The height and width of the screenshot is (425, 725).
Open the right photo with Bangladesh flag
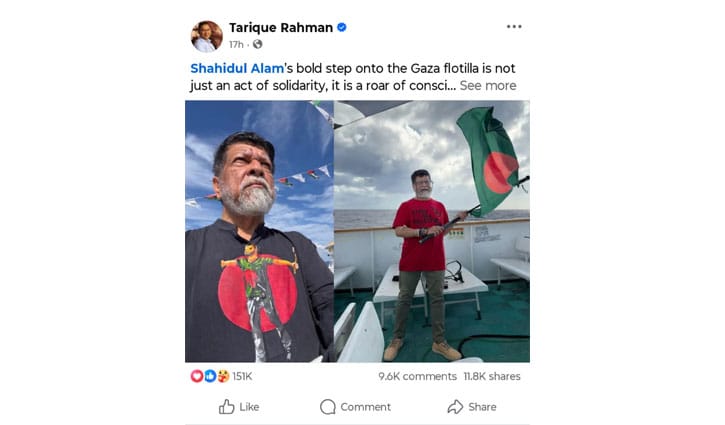tap(432, 231)
